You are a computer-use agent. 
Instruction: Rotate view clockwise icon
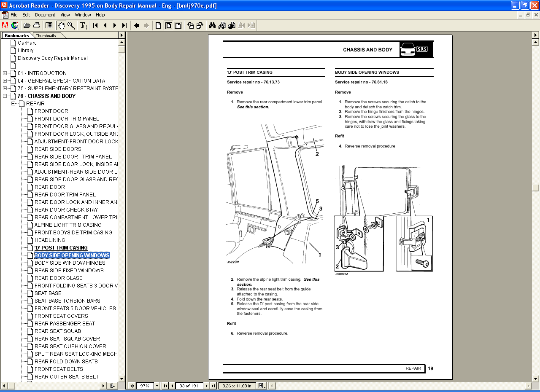point(200,25)
